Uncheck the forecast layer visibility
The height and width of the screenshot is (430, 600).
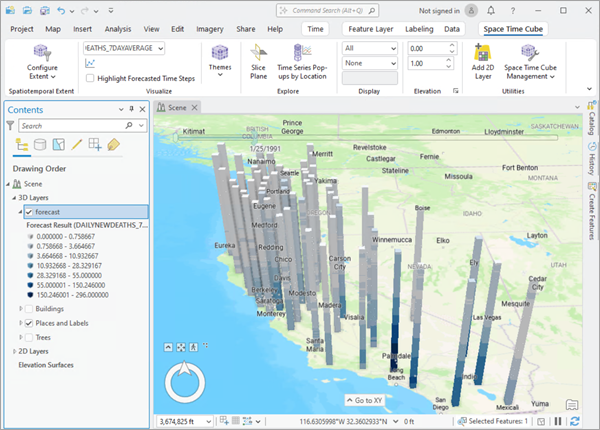[29, 212]
